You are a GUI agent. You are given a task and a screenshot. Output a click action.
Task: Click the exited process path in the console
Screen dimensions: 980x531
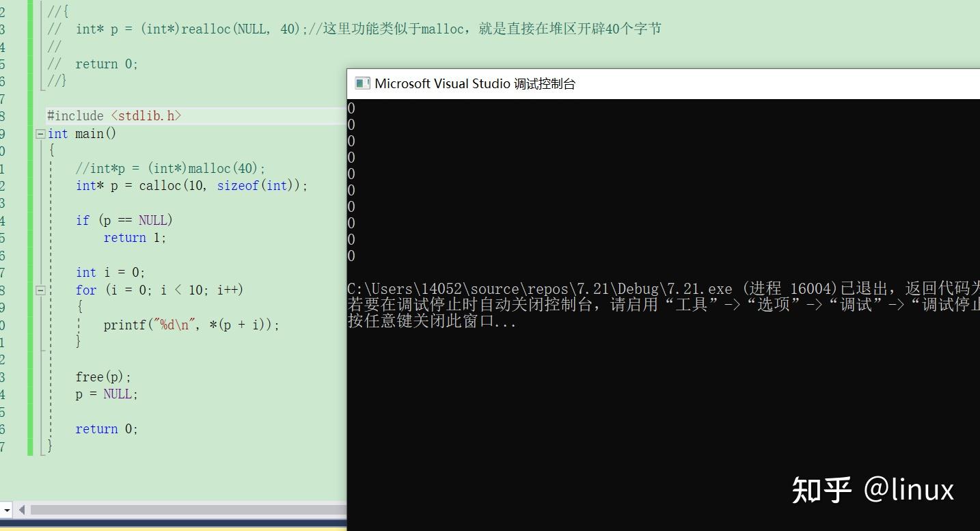tap(547, 288)
